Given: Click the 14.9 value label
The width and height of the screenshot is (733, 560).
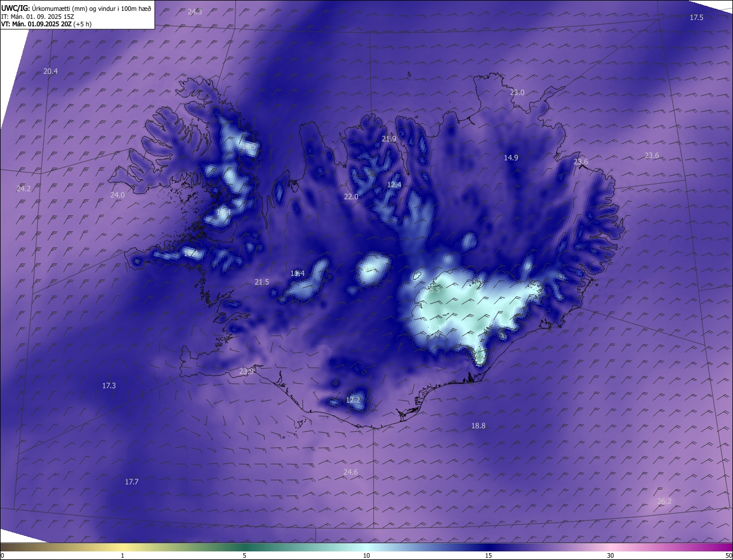Looking at the screenshot, I should (x=511, y=157).
